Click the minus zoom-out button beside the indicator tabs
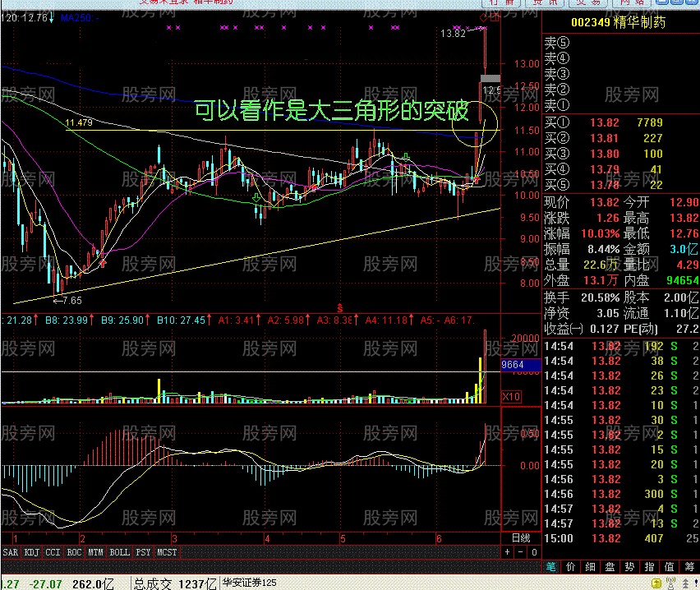Viewport: 700px width, 590px height. click(521, 552)
